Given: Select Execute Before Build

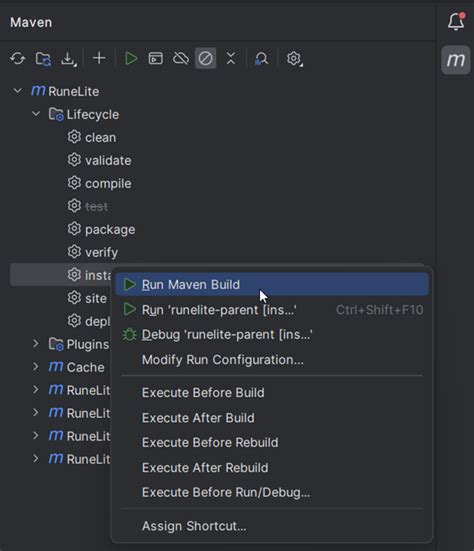Looking at the screenshot, I should [272, 393].
